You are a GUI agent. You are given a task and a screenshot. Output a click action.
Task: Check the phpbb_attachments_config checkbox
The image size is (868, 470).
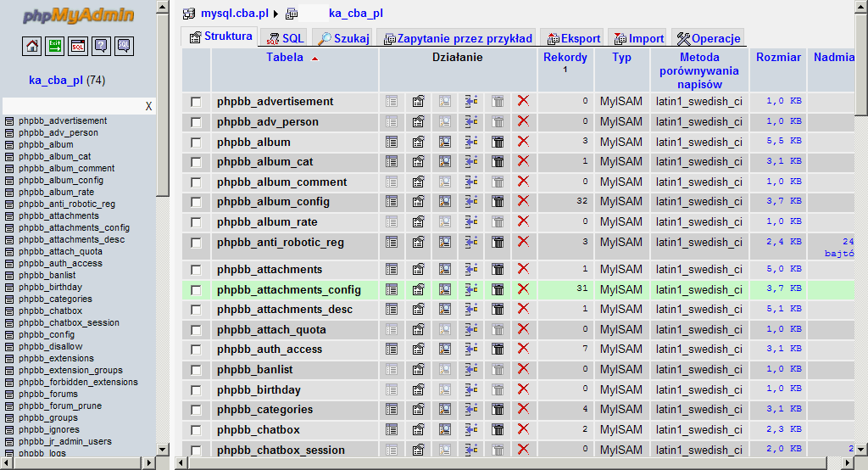pos(196,290)
